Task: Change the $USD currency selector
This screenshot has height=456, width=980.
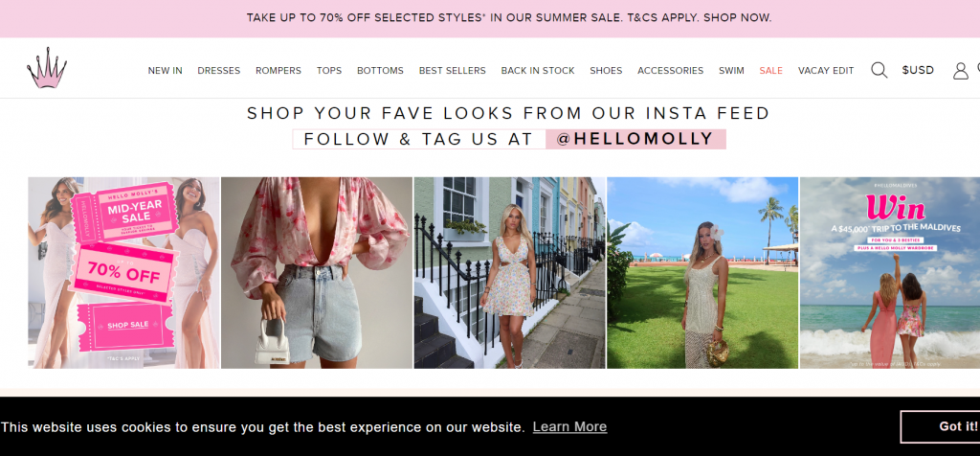Action: (x=918, y=70)
